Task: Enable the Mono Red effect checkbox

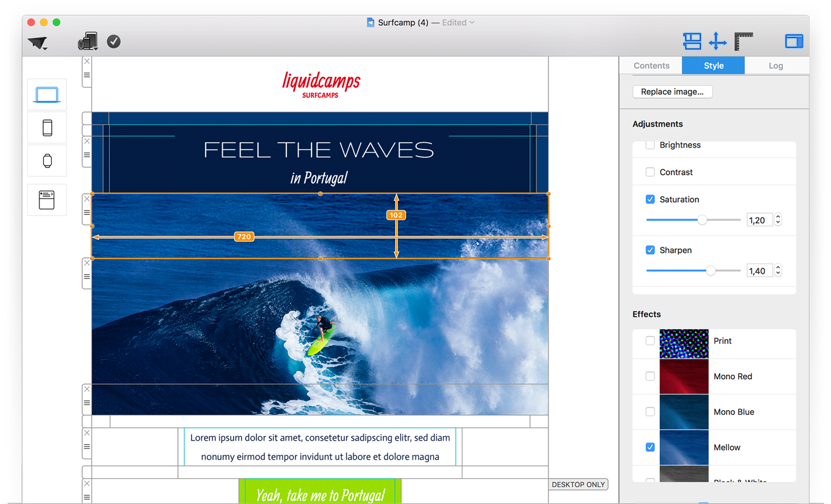Action: (x=650, y=376)
